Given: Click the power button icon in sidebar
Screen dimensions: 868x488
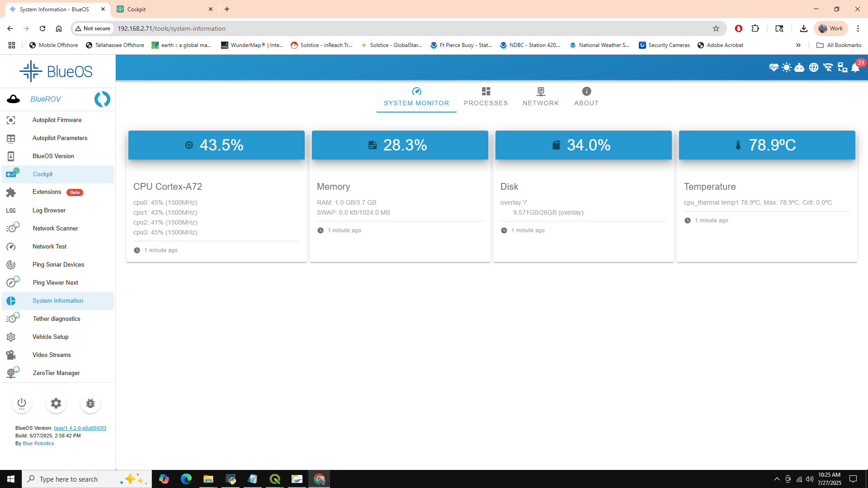Looking at the screenshot, I should pos(22,403).
